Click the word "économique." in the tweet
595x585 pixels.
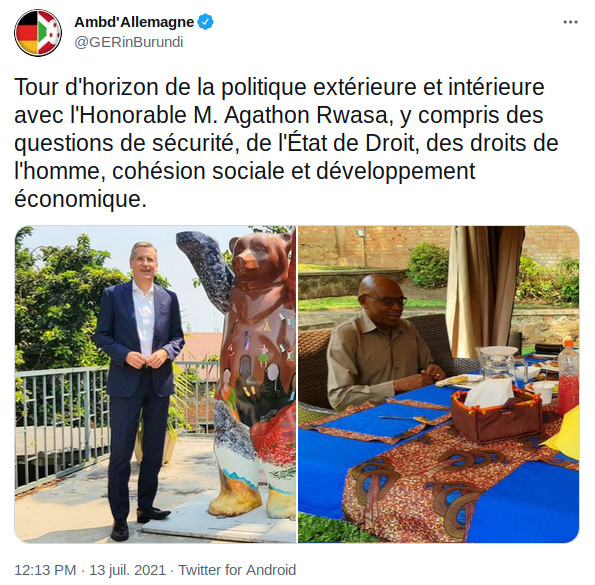(x=80, y=199)
